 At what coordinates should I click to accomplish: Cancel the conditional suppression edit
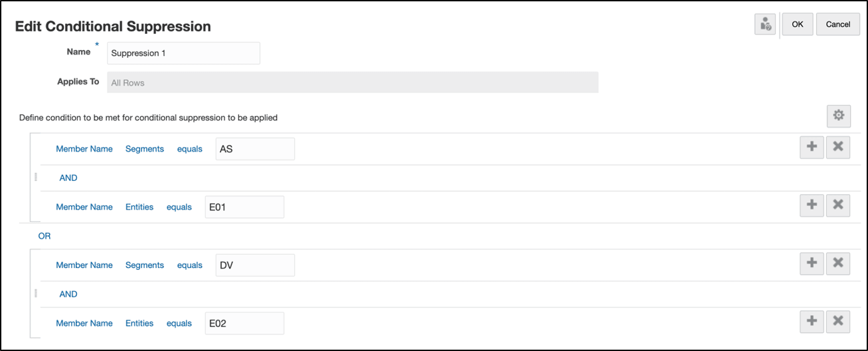(x=837, y=24)
